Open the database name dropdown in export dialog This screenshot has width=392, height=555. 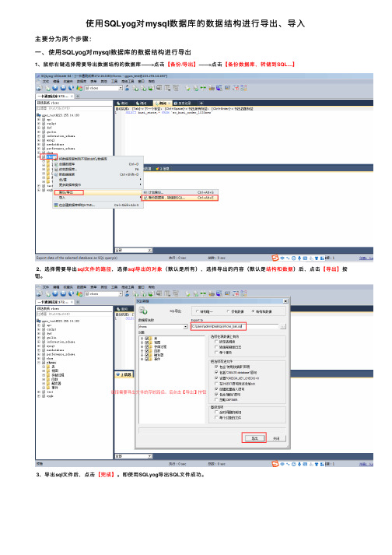tap(185, 326)
